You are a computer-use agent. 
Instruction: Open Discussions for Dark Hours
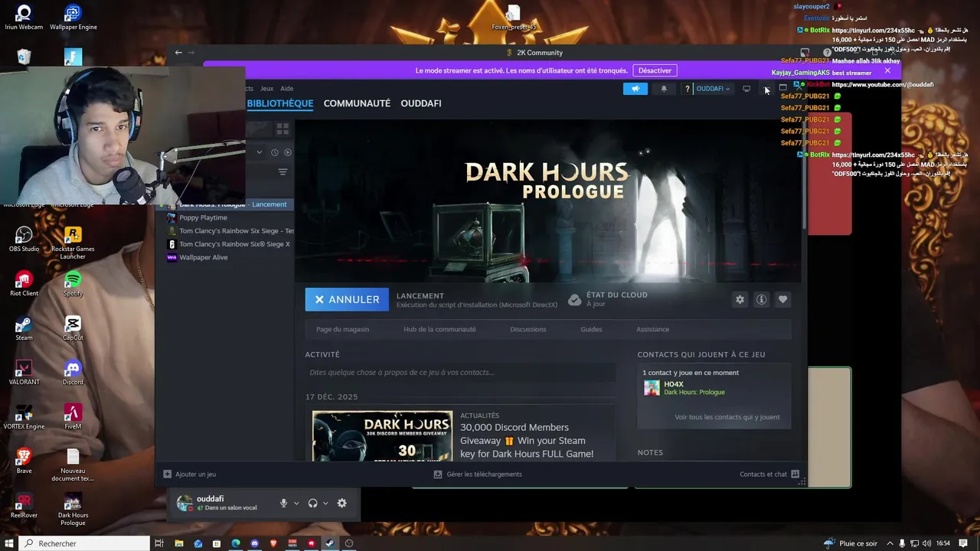coord(528,329)
